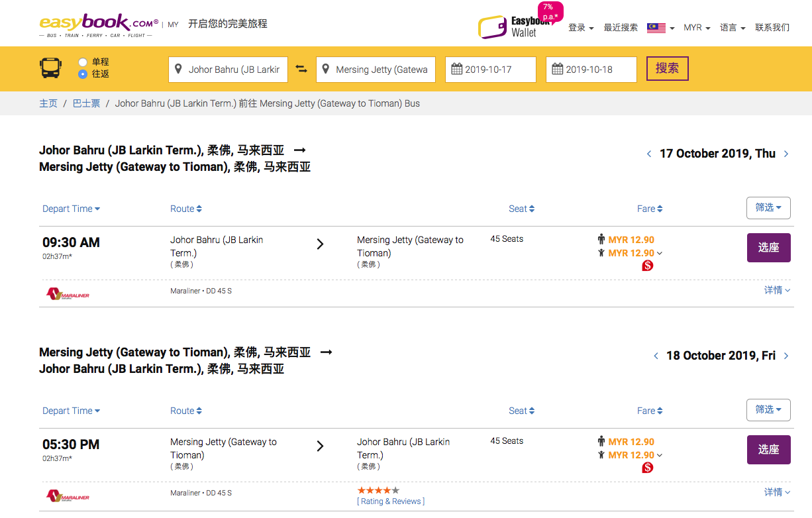Image resolution: width=812 pixels, height=518 pixels.
Task: Click the swap origin and destination arrows icon
Action: pos(301,69)
